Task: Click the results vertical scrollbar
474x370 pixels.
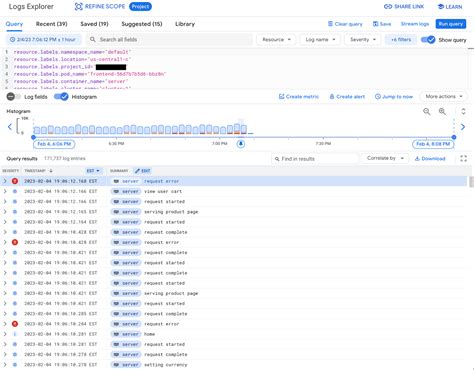Action: click(x=471, y=182)
